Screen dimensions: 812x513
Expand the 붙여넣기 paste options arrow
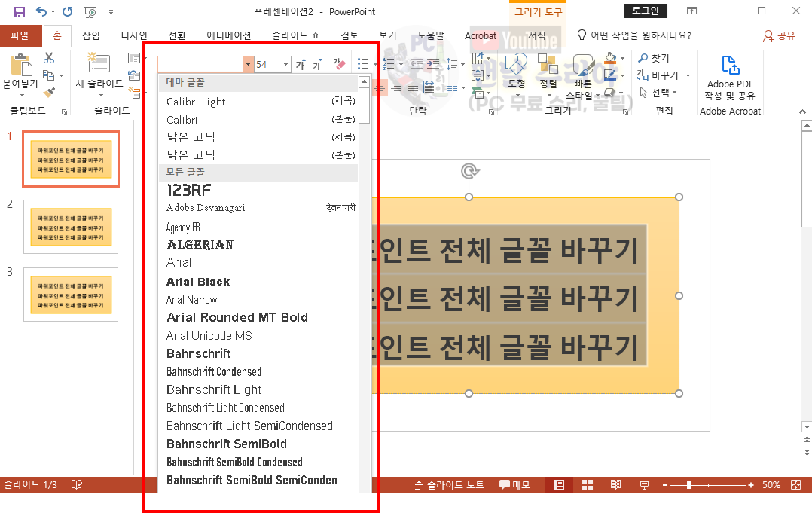coord(22,96)
